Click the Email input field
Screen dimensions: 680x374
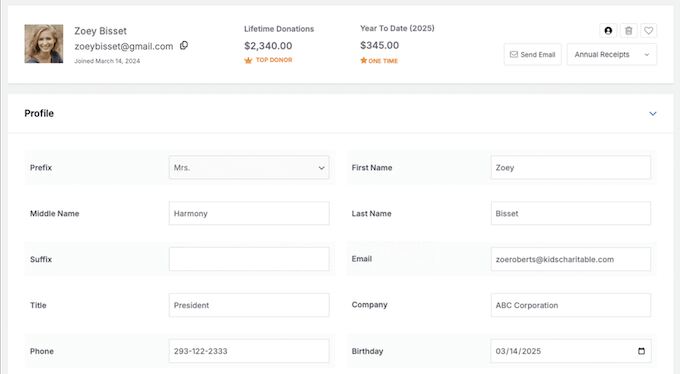coord(571,259)
